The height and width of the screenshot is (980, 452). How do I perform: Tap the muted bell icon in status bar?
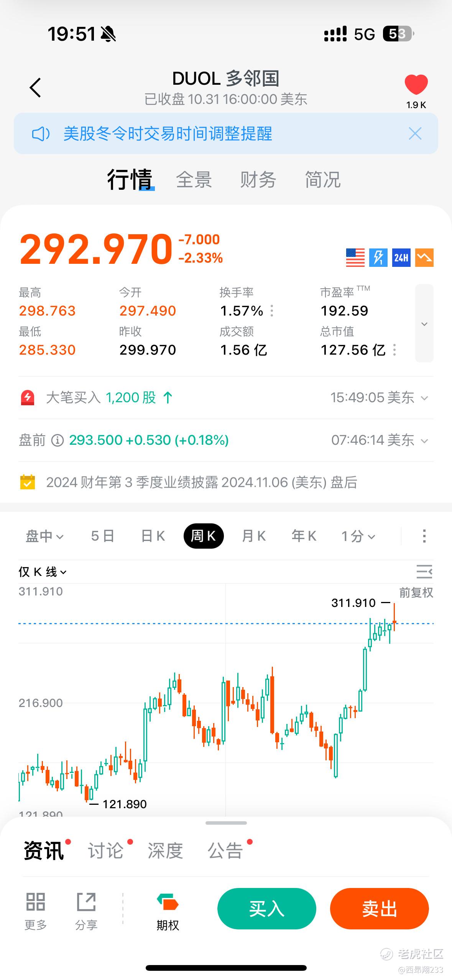click(x=108, y=34)
